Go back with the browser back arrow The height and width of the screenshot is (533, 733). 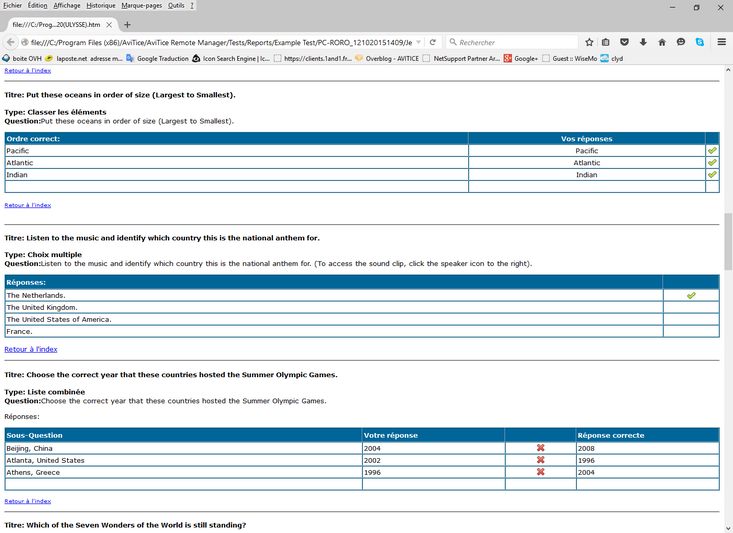10,42
